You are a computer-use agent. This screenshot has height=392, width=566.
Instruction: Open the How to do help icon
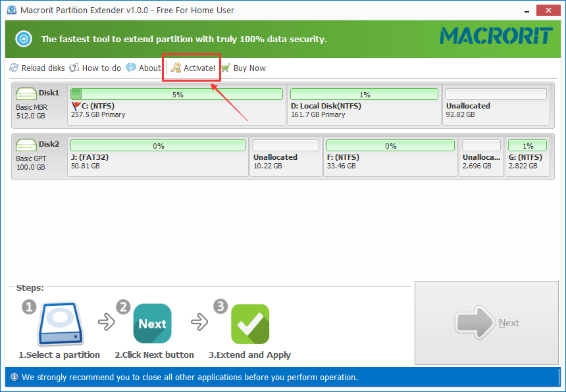(74, 68)
